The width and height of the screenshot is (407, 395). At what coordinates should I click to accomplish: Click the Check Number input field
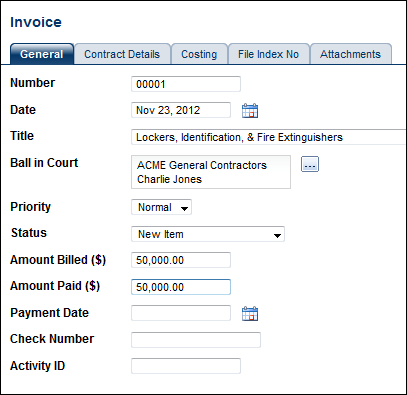click(196, 340)
